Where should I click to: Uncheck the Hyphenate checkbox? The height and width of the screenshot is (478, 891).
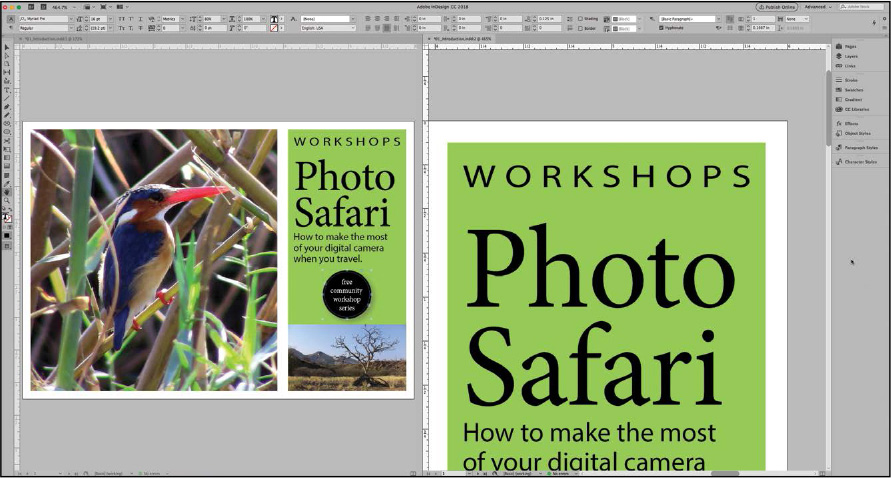point(661,28)
